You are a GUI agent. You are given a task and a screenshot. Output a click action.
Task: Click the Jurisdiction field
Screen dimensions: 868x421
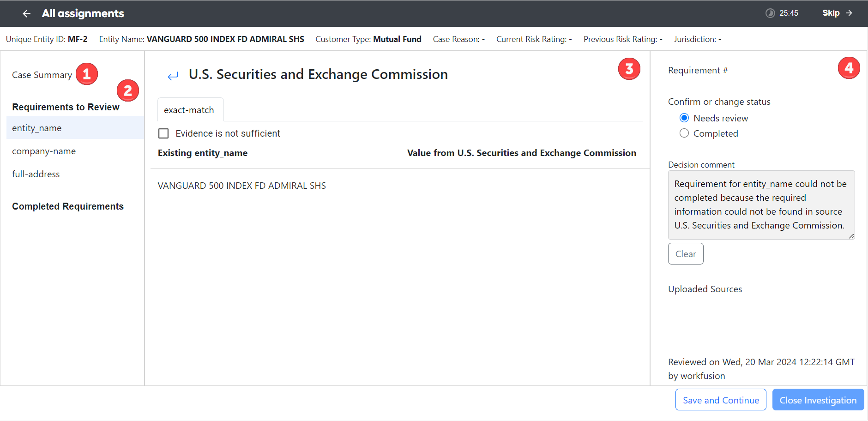(x=698, y=39)
